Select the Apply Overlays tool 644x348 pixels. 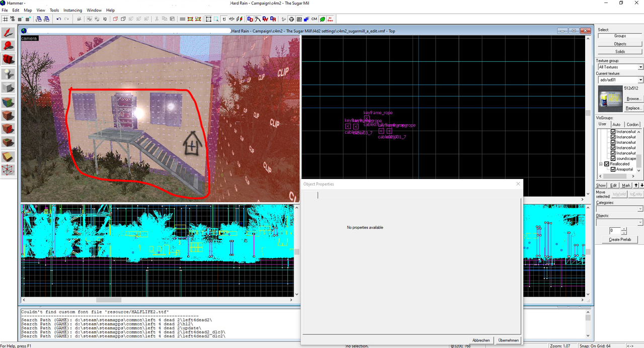[x=8, y=143]
